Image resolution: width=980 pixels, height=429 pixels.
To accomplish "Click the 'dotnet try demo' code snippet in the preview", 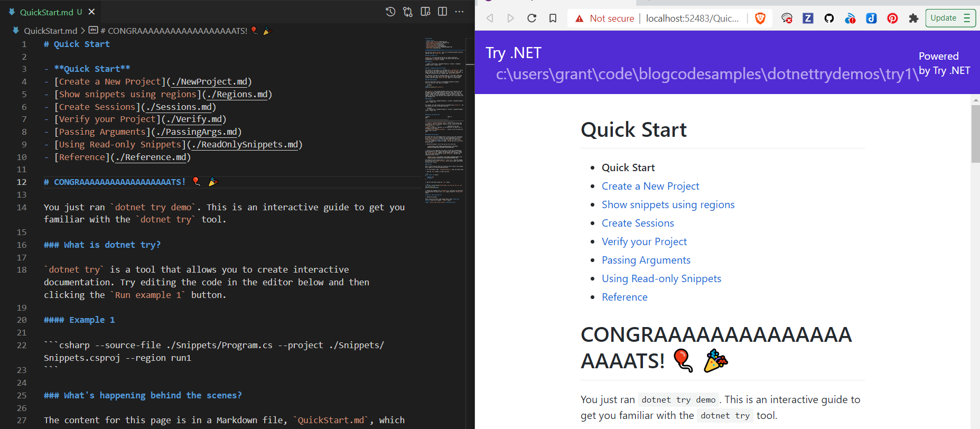I will point(678,400).
